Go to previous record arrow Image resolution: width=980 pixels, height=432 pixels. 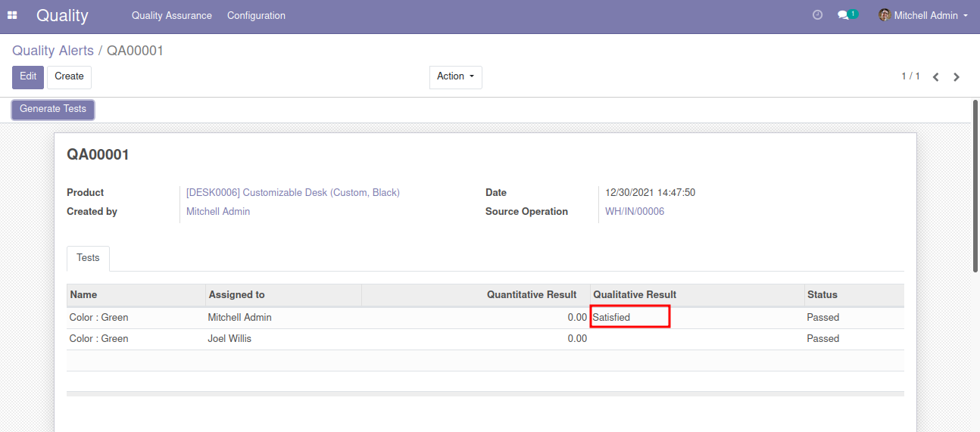click(x=936, y=77)
